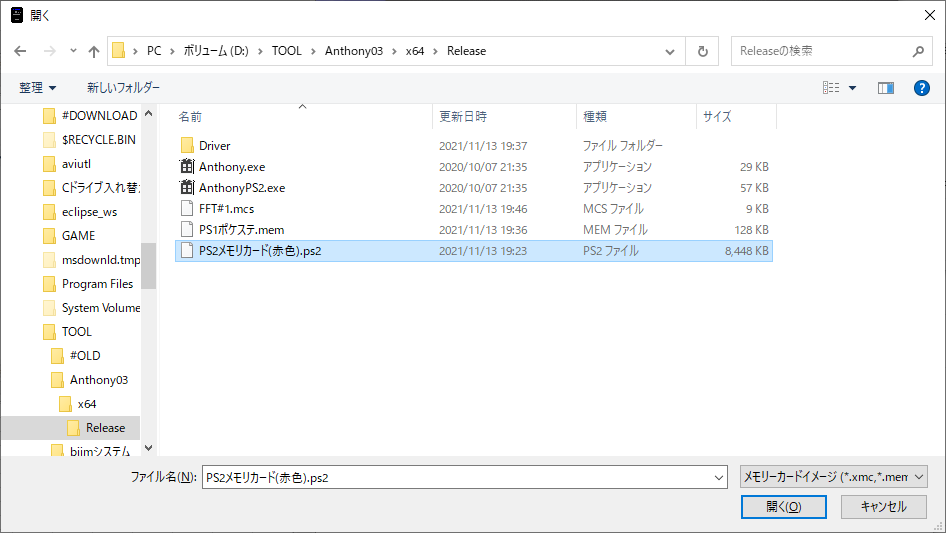Select TOOL in address breadcrumb
This screenshot has height=533, width=946.
click(287, 51)
